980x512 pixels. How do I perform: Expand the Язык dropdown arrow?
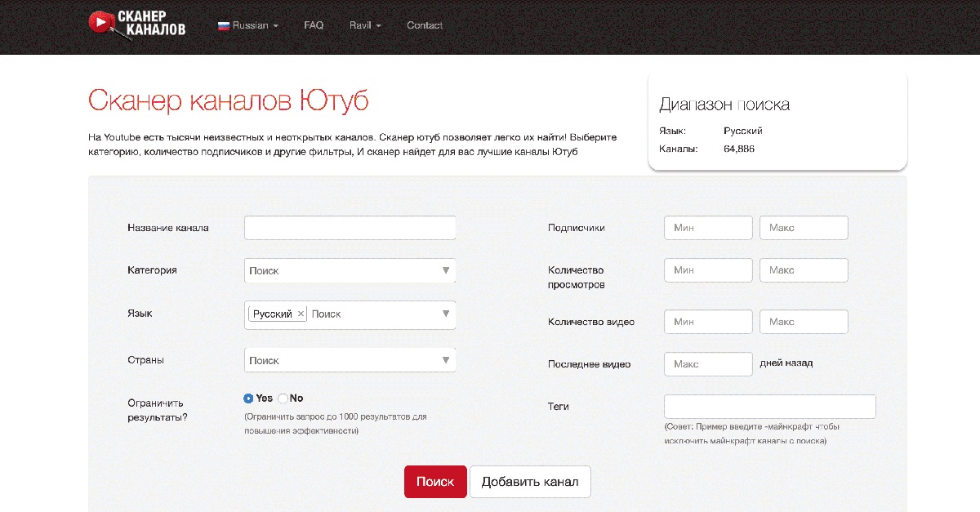tap(446, 314)
